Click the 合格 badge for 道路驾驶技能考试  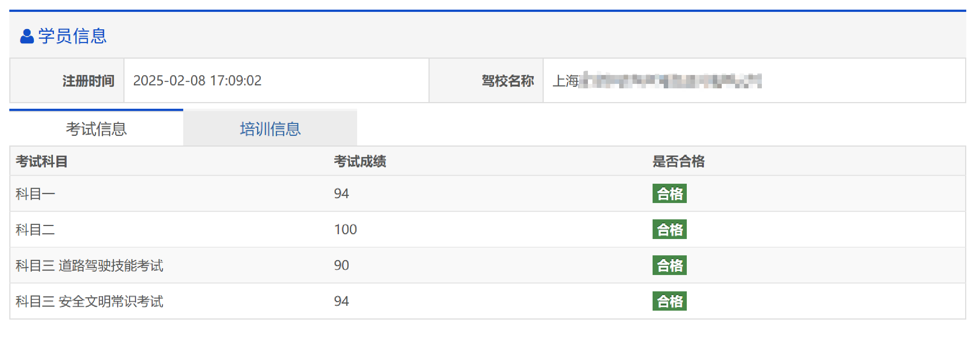pos(669,265)
